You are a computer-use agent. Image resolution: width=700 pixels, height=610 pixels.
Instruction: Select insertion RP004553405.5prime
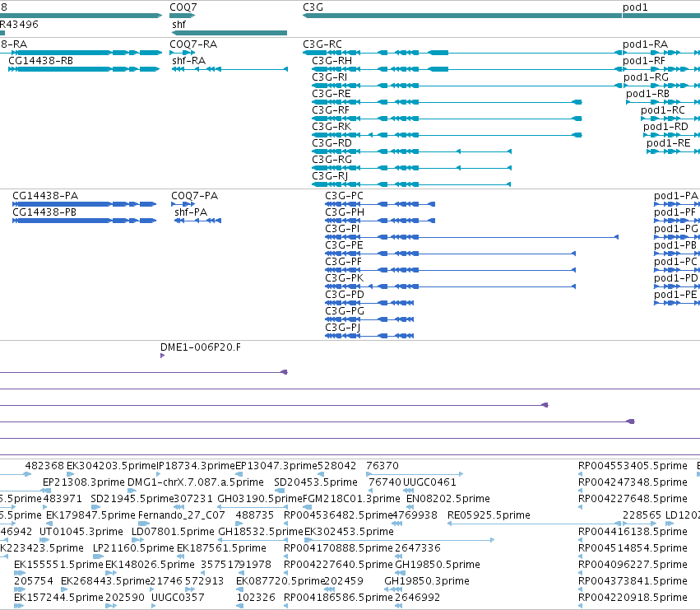[633, 466]
